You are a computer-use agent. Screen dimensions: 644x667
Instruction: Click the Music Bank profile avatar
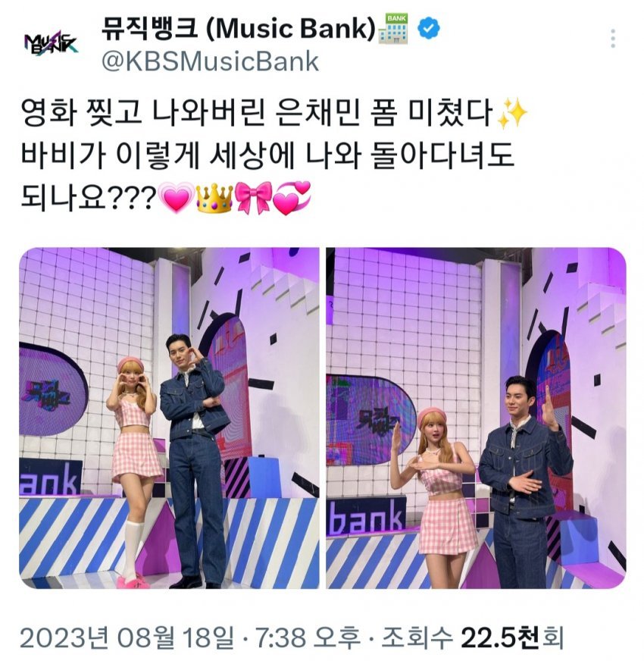[x=51, y=42]
